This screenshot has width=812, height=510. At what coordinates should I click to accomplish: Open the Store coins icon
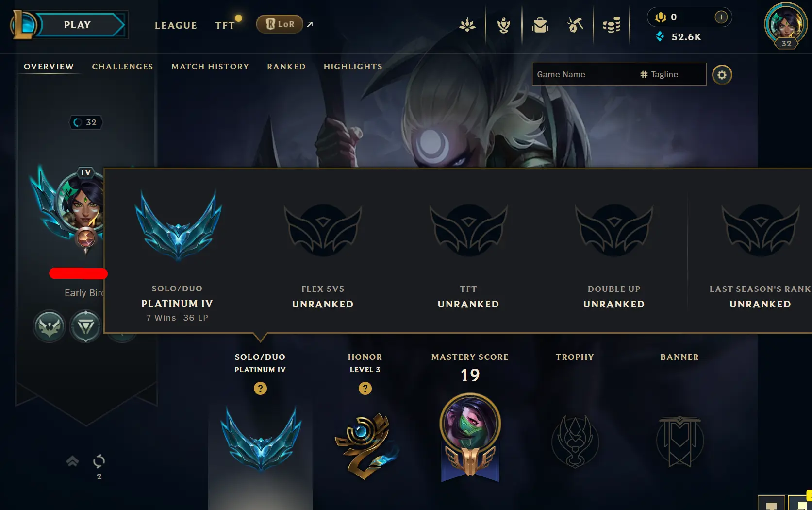[x=612, y=25]
